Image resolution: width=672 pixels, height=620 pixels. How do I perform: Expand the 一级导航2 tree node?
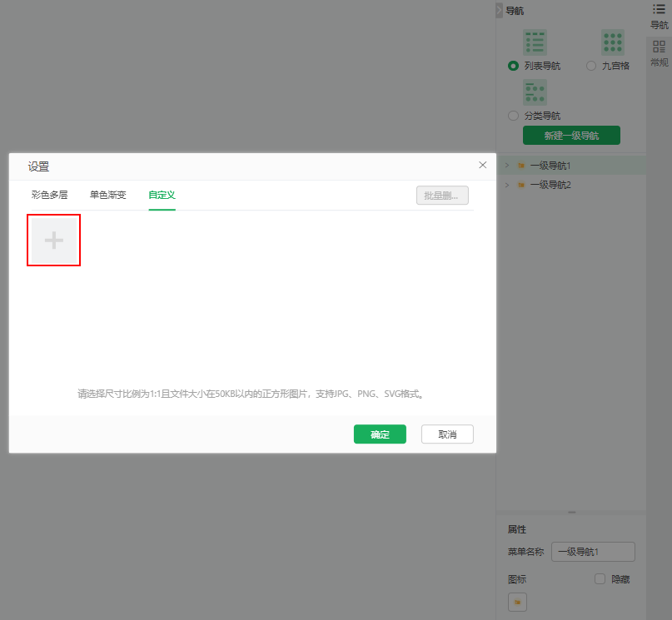(x=507, y=185)
